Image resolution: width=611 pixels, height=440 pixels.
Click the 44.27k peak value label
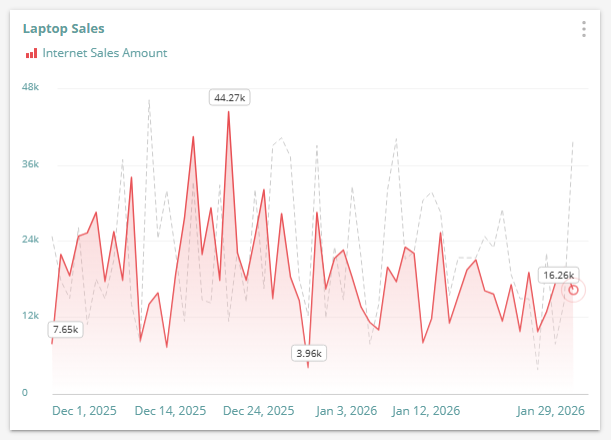[228, 97]
